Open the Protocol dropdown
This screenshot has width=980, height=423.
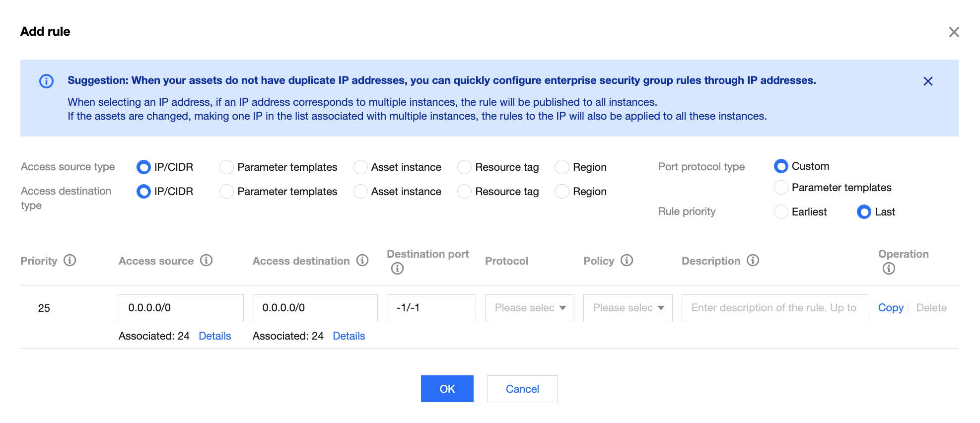pos(529,308)
